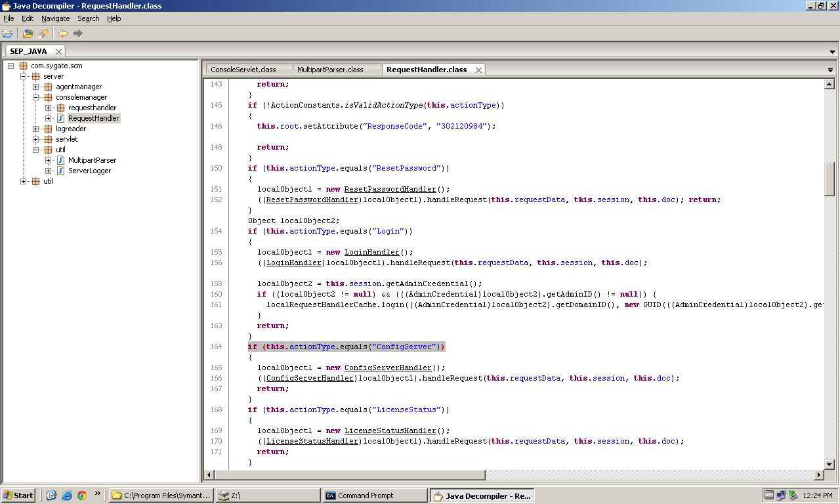This screenshot has height=504, width=840.
Task: Click the VMware tools tray icon
Action: (769, 495)
